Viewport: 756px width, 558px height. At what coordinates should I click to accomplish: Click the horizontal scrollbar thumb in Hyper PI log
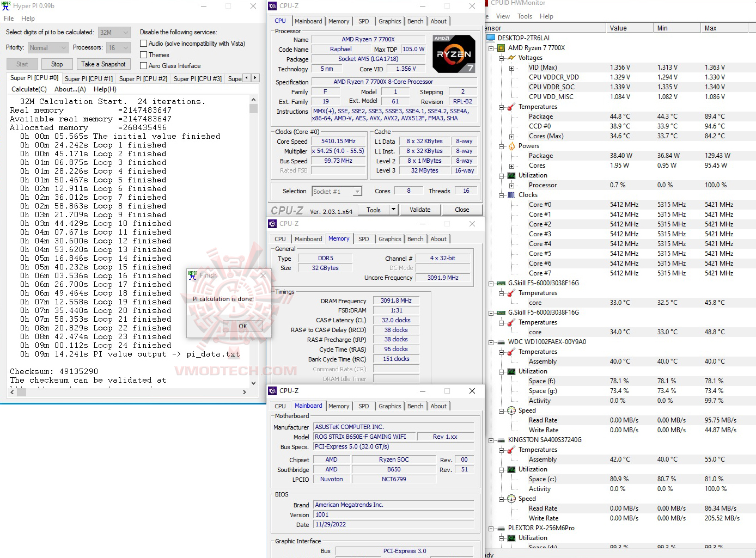(x=21, y=392)
